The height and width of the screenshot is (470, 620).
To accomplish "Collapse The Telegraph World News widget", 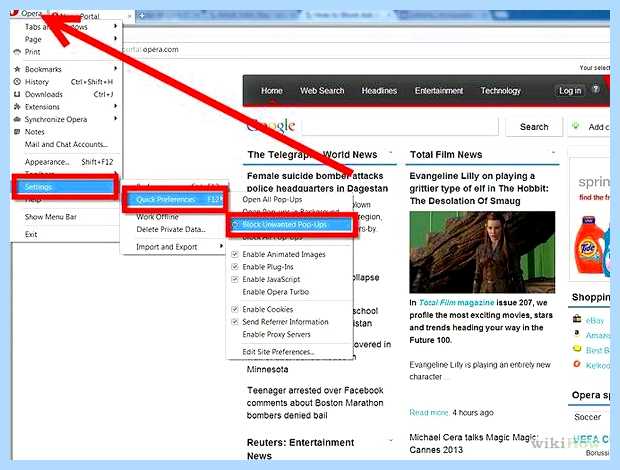I will [x=391, y=153].
